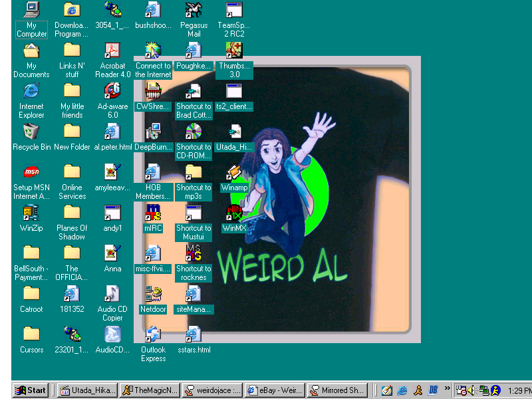Select the BellSouth - Payment folder
The image size is (532, 399).
(x=31, y=253)
